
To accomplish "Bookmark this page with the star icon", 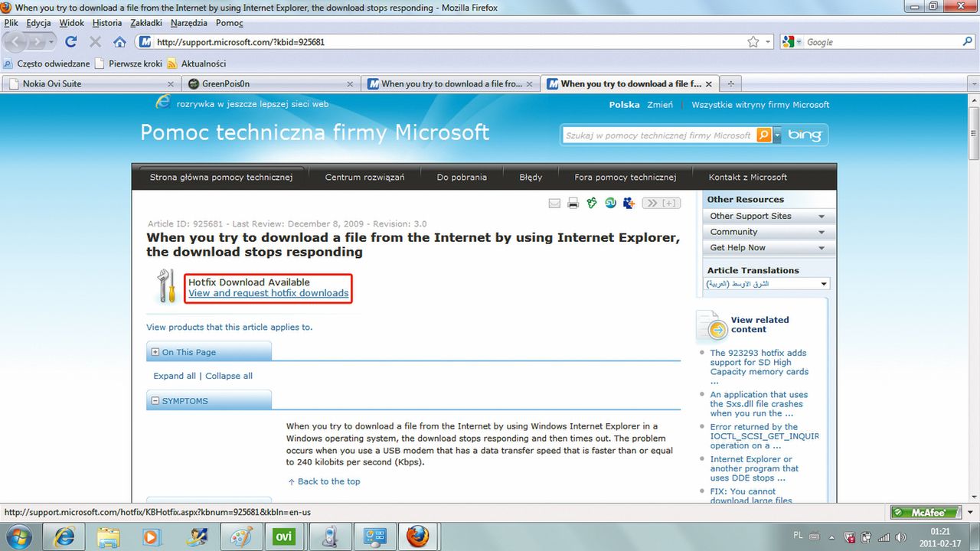I will (x=753, y=42).
